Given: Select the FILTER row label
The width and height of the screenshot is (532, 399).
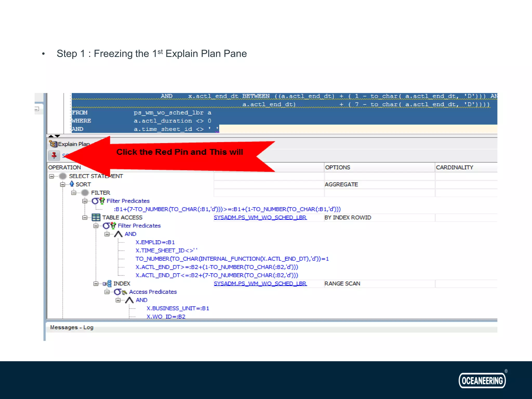Looking at the screenshot, I should click(101, 193).
